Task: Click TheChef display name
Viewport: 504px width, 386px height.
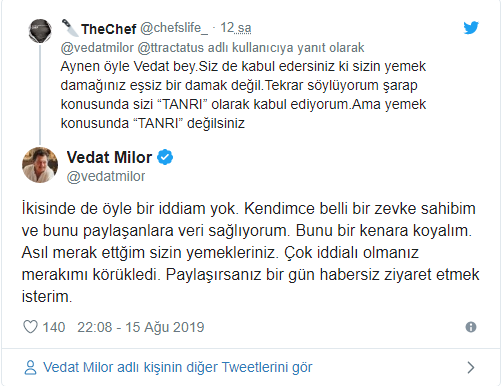Action: (x=109, y=29)
